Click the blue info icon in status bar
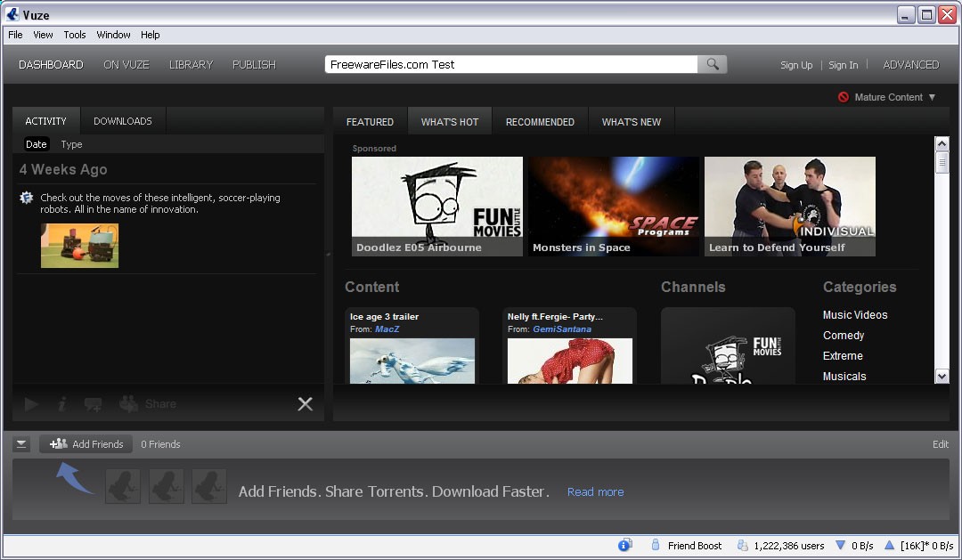This screenshot has height=560, width=962. (x=624, y=545)
